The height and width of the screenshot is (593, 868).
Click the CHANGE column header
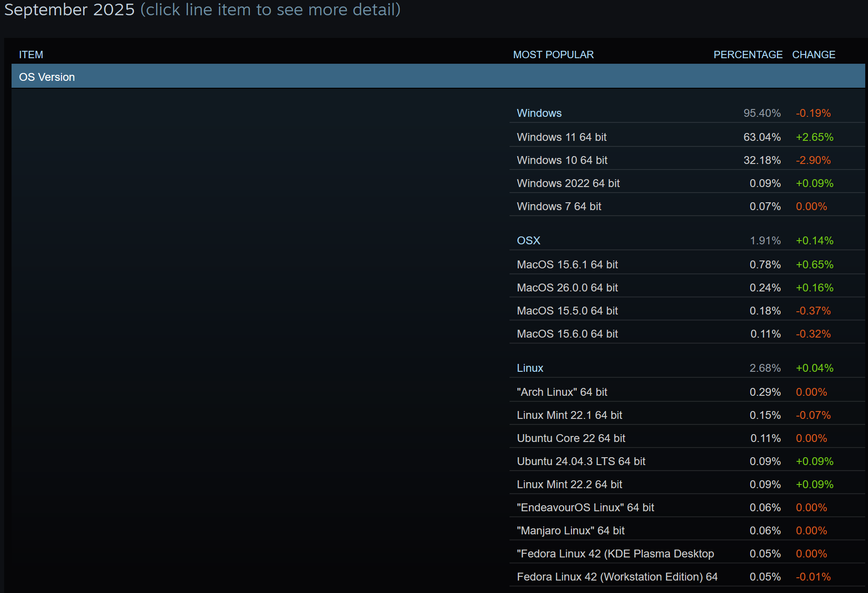(813, 54)
